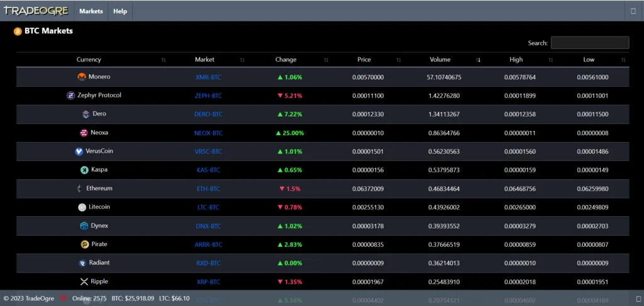Click the TradeOgre logo
The height and width of the screenshot is (306, 644).
(x=36, y=11)
